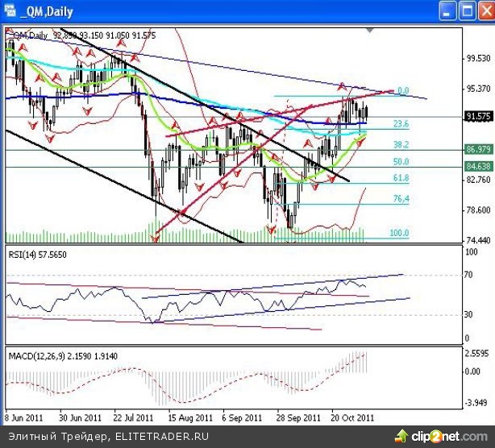The width and height of the screenshot is (495, 448).
Task: Click the 22 Jul 2011 date on time axis
Action: click(x=133, y=419)
